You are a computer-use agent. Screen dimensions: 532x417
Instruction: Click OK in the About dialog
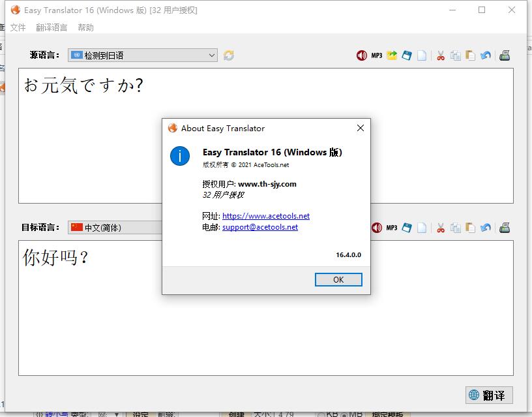(x=338, y=279)
